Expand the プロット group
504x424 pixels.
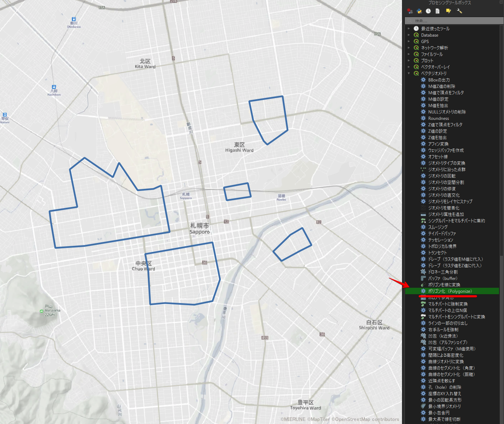[x=409, y=60]
